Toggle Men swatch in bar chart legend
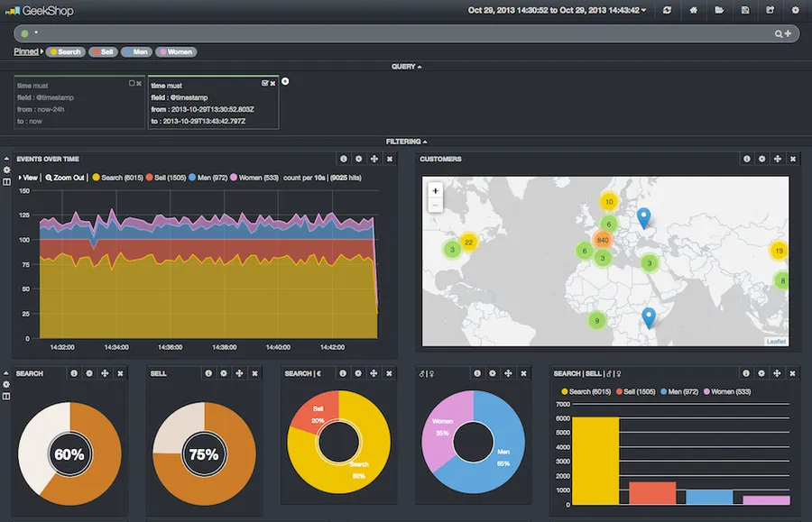Screen dimensions: 812x522 pyautogui.click(x=663, y=391)
